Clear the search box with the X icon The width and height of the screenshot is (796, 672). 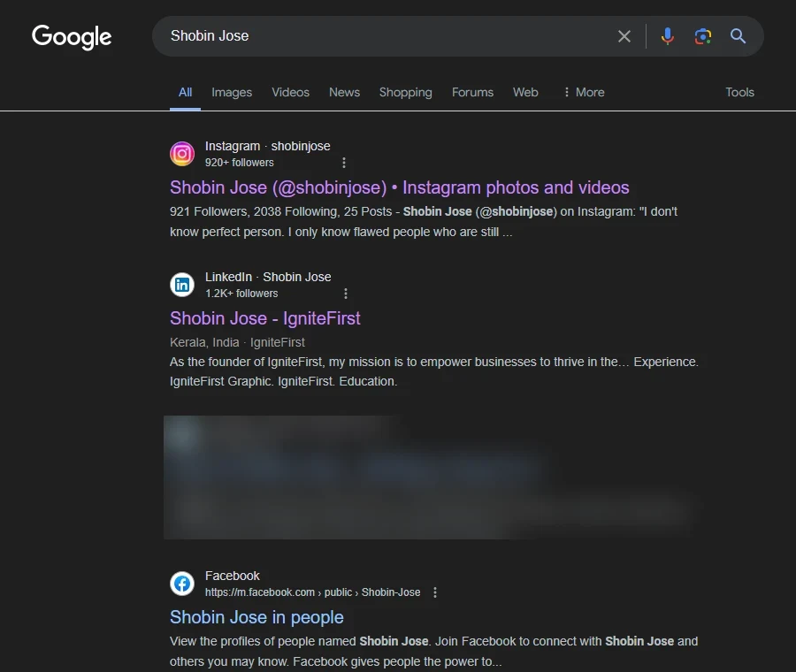click(624, 36)
